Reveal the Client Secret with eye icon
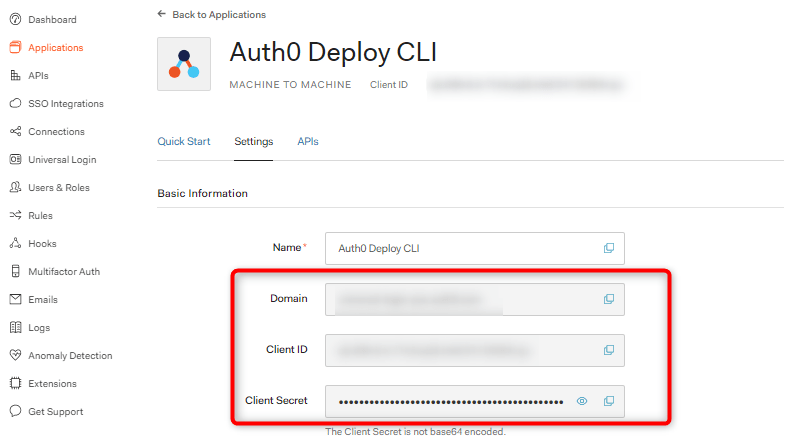This screenshot has height=446, width=800. (x=582, y=401)
